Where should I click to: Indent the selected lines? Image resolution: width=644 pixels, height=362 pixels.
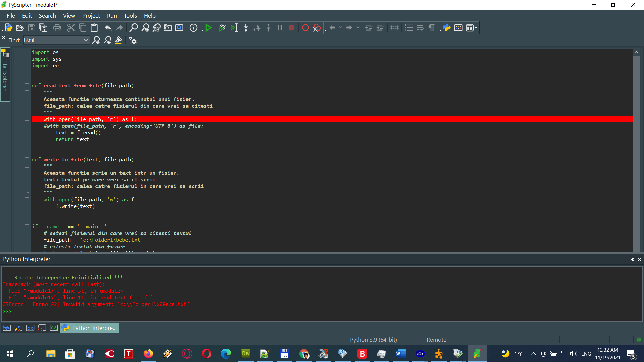pyautogui.click(x=380, y=28)
